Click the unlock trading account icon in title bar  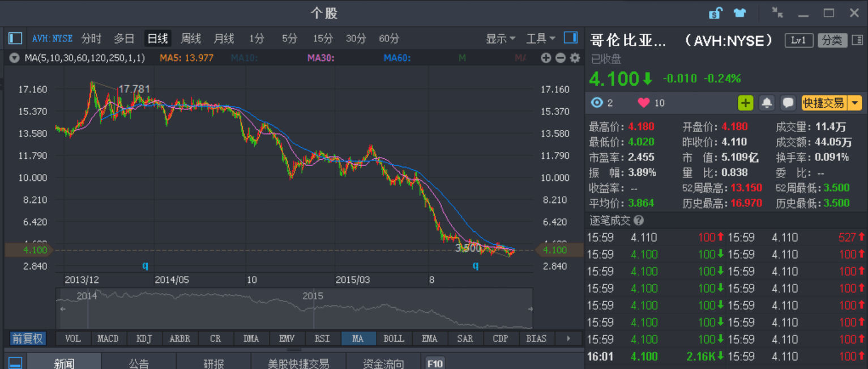715,12
